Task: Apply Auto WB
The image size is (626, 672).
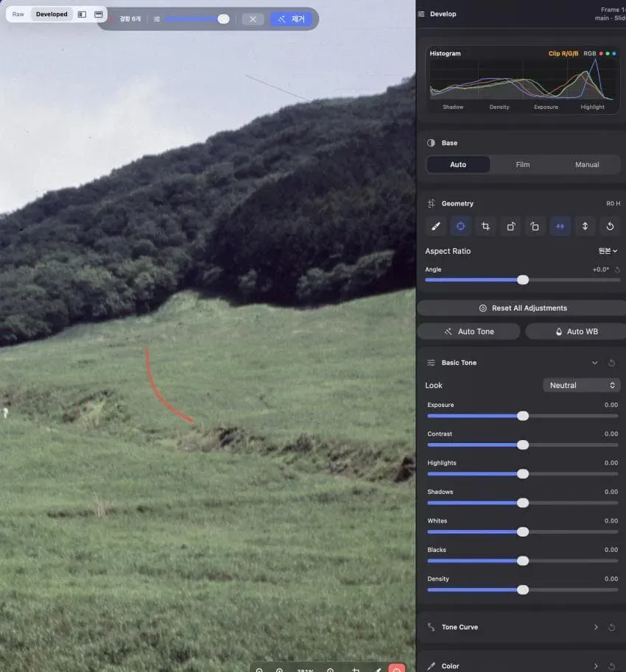Action: pyautogui.click(x=576, y=332)
